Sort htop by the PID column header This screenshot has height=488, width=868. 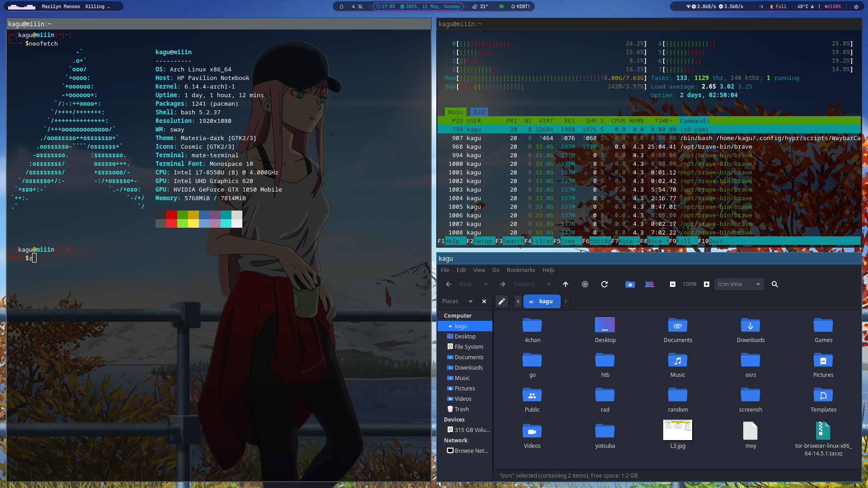pos(458,121)
